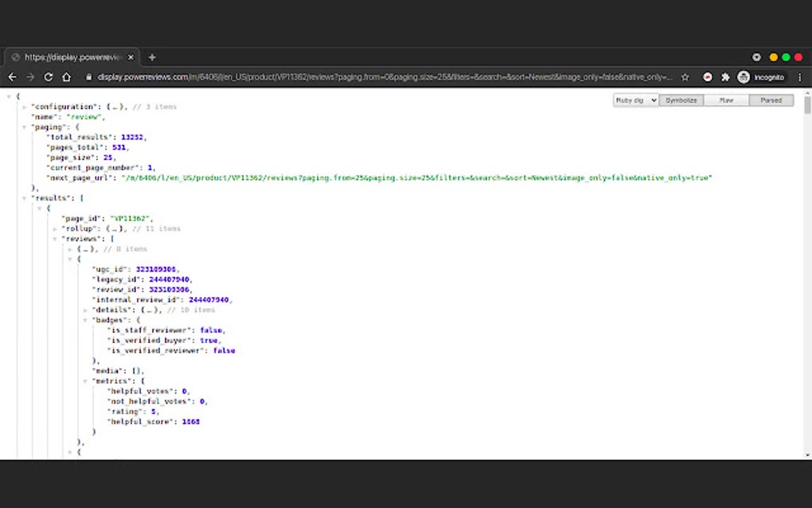
Task: Click the "current_page_number" key
Action: point(94,168)
